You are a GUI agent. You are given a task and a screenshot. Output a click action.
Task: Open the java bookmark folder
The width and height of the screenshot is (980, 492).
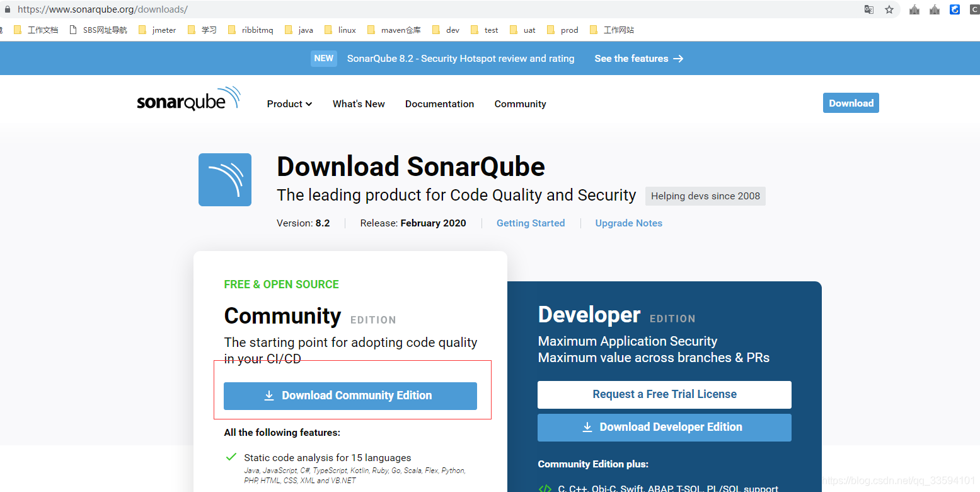pos(299,30)
